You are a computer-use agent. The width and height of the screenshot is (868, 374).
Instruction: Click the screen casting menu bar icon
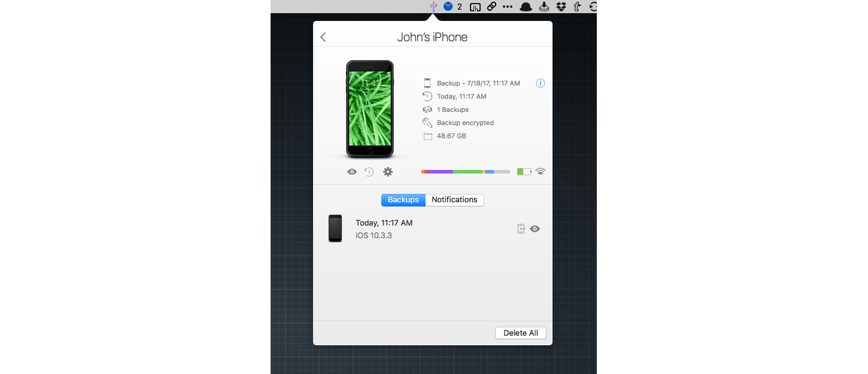(x=475, y=7)
